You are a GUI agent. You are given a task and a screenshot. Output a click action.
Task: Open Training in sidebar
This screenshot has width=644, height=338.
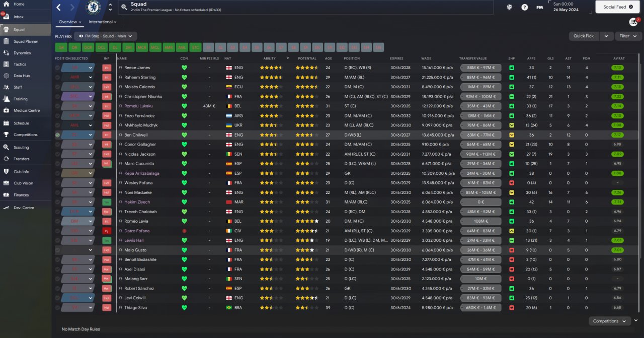(25, 99)
